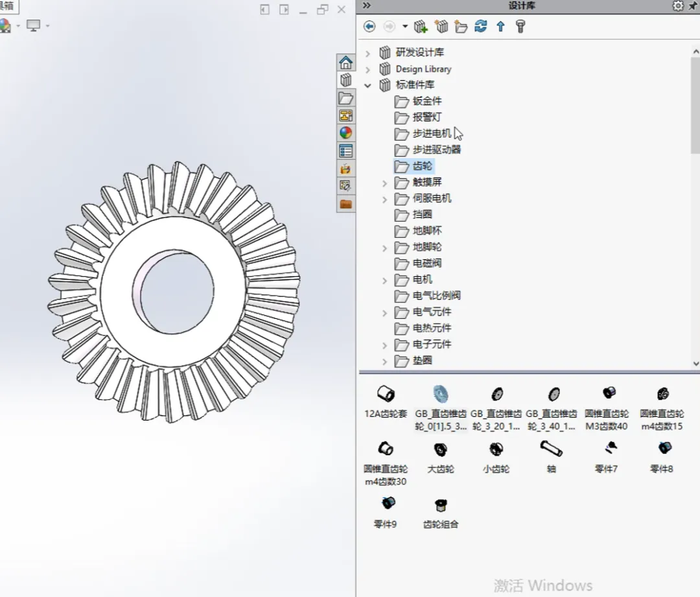Pin the task pane with pushpin
Screen dimensions: 700x597
[694, 6]
